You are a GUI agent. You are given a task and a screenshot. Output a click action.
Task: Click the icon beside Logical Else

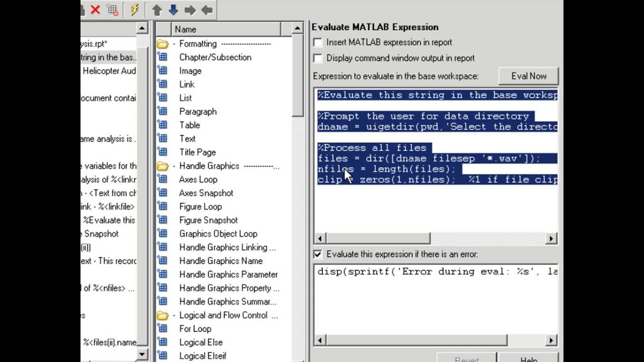pyautogui.click(x=162, y=342)
